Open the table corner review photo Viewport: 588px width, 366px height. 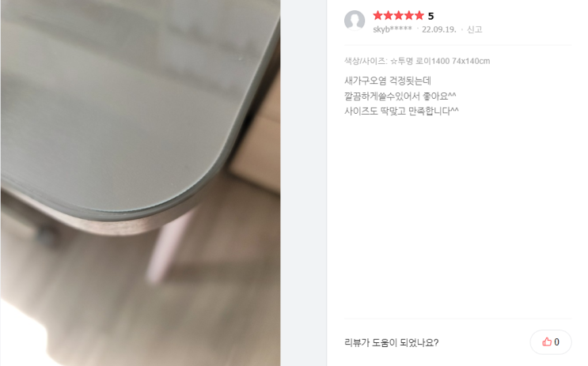click(141, 183)
